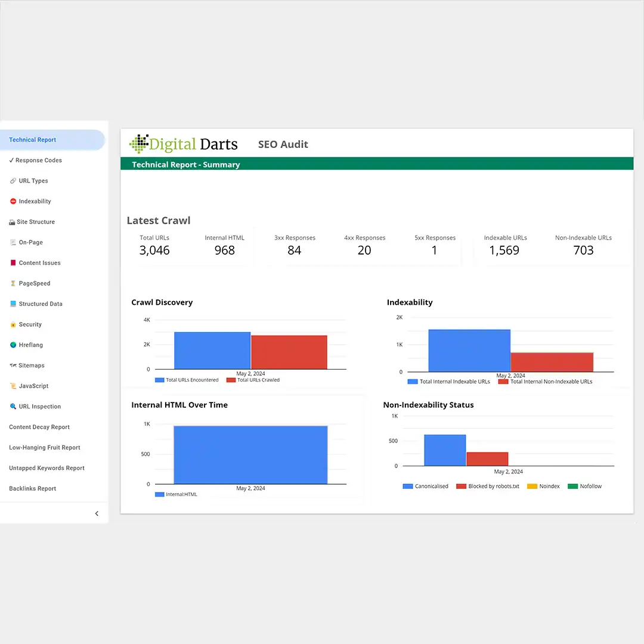Click the lock icon beside Security

pos(13,324)
